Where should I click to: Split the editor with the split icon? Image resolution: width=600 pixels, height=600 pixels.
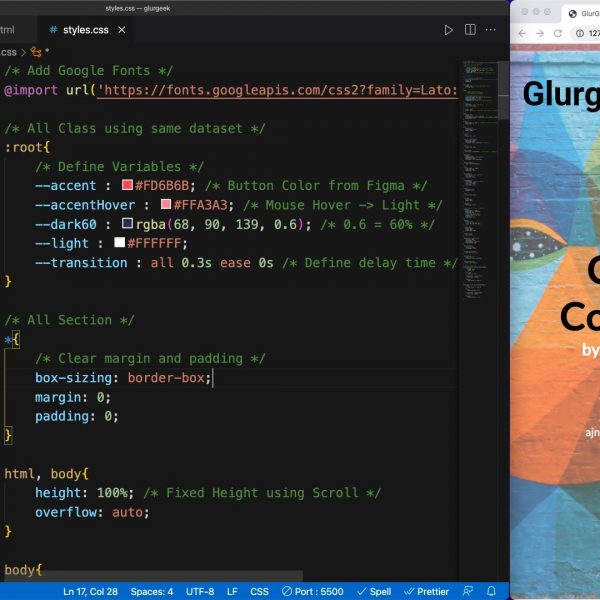tap(470, 30)
